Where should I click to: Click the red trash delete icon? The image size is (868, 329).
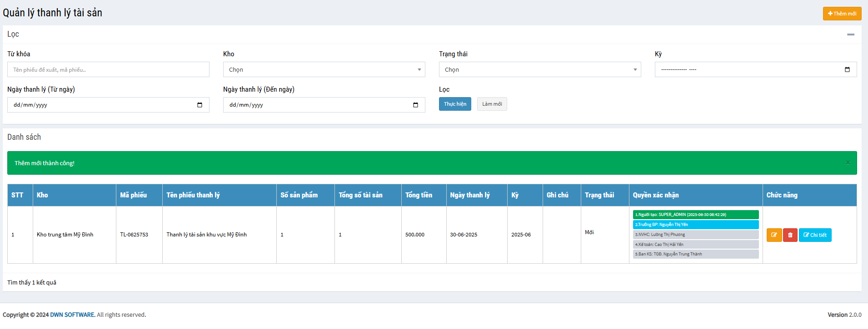point(790,235)
